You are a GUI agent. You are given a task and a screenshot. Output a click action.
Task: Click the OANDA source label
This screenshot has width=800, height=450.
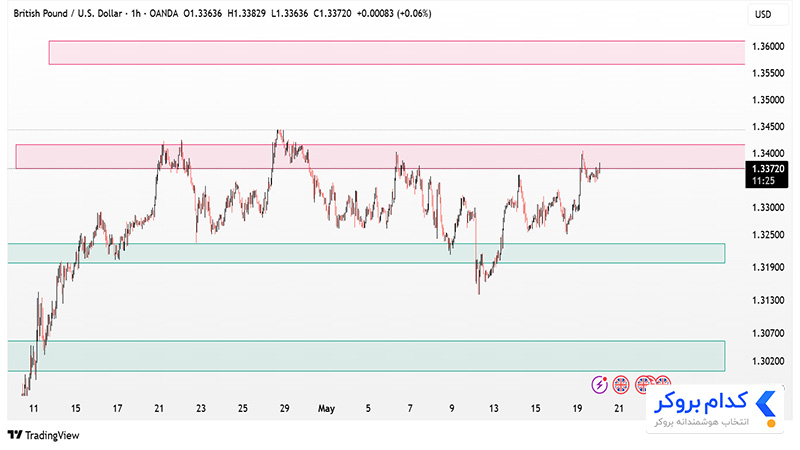coord(164,14)
